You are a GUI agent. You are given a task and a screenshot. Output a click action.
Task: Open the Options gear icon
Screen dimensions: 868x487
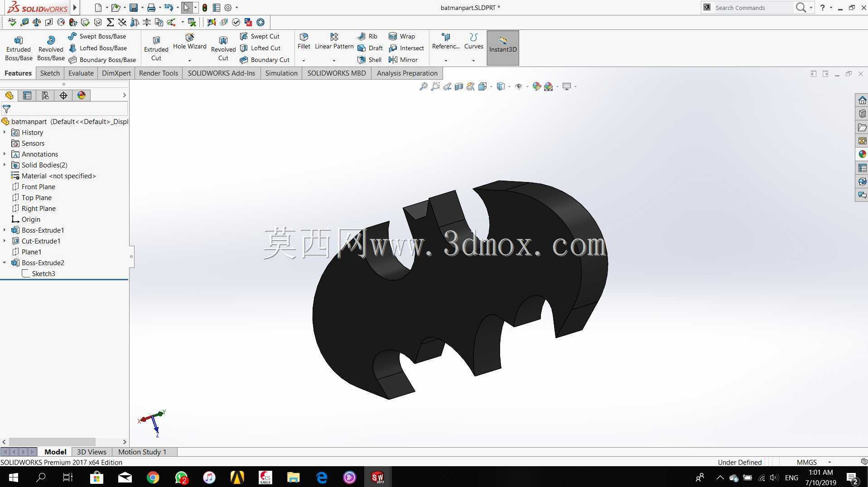click(x=228, y=8)
